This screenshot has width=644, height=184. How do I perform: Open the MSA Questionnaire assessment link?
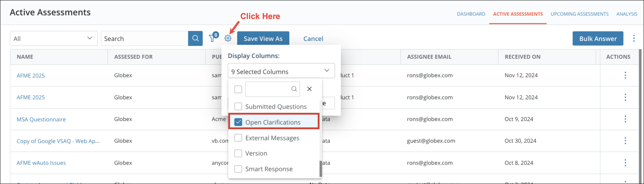[41, 119]
